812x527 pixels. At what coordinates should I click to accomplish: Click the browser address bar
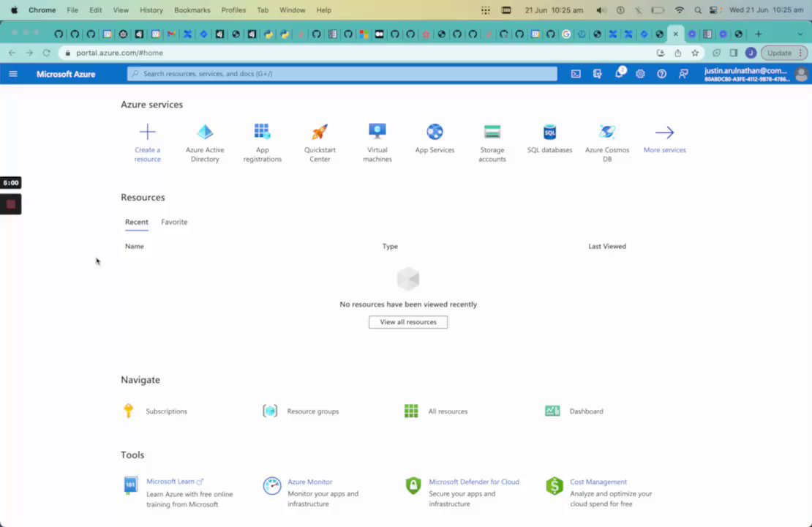357,53
